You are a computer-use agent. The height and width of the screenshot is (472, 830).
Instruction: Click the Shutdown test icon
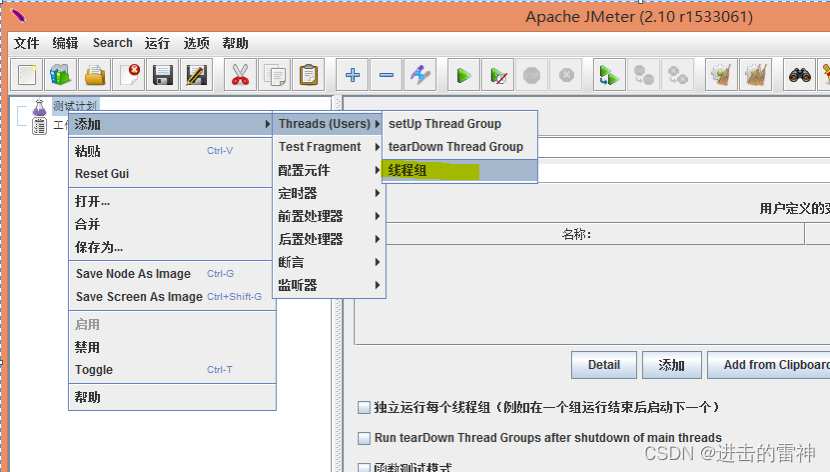(566, 75)
